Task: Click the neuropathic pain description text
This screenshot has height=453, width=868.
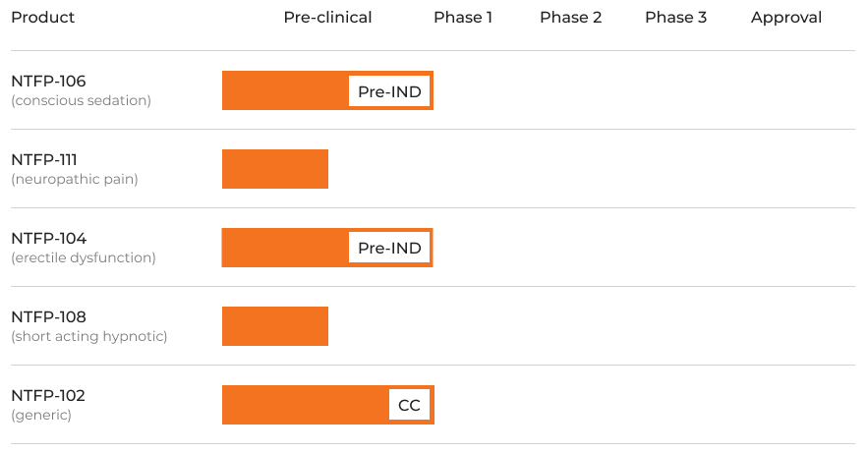Action: 75,179
